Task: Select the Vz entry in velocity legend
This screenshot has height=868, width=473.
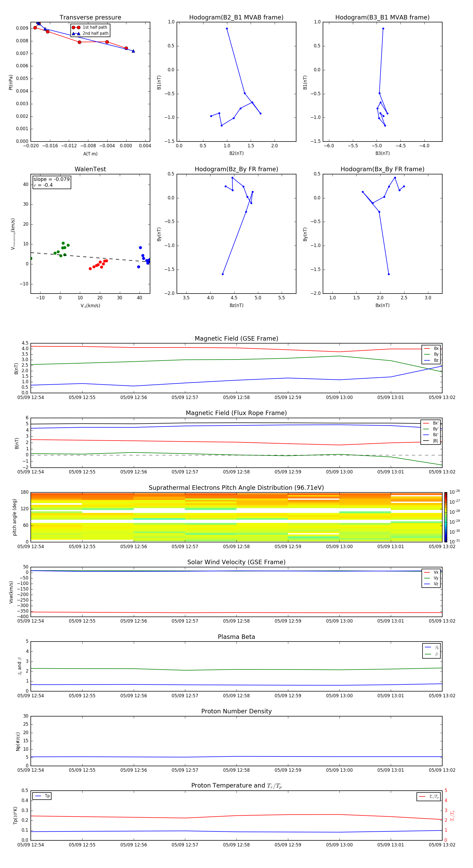Action: [x=431, y=584]
